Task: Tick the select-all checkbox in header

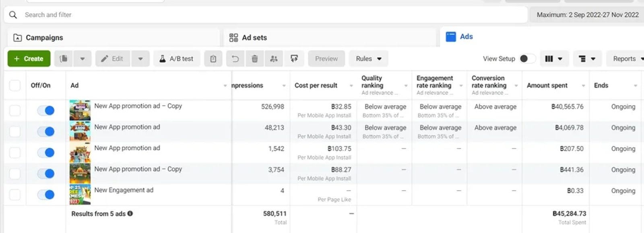Action: [x=15, y=85]
